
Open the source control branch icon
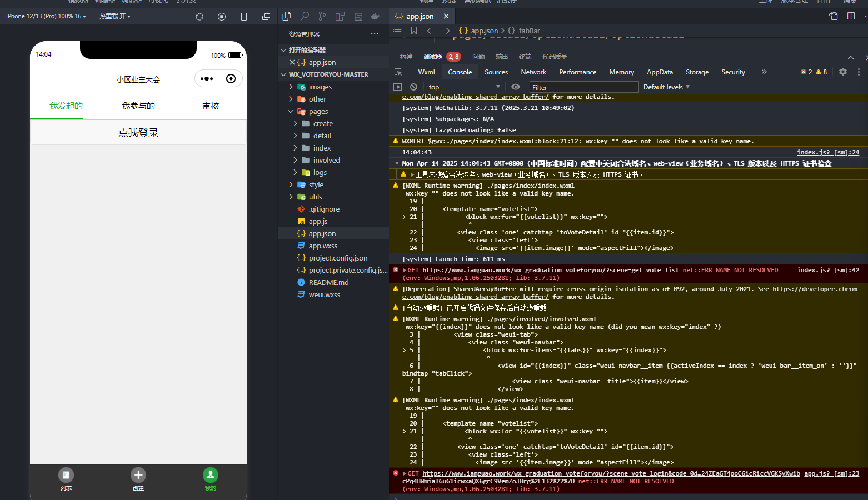tap(322, 16)
